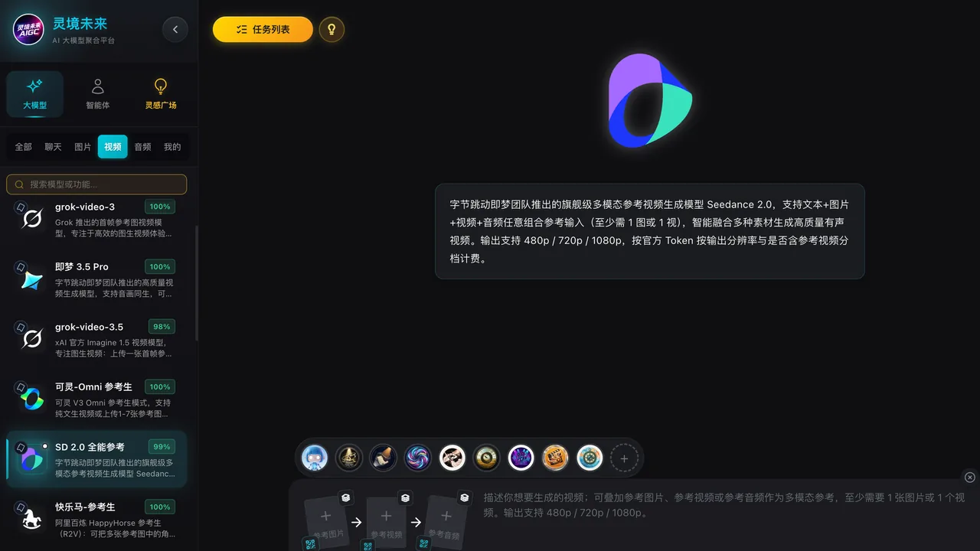Click the 快乐马 rocking horse logo
The width and height of the screenshot is (980, 551).
[32, 520]
